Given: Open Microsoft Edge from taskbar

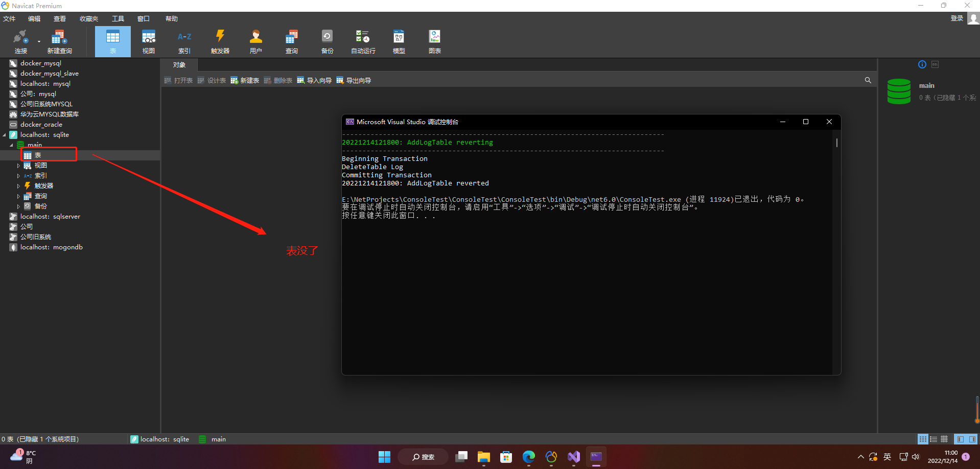Looking at the screenshot, I should click(529, 457).
